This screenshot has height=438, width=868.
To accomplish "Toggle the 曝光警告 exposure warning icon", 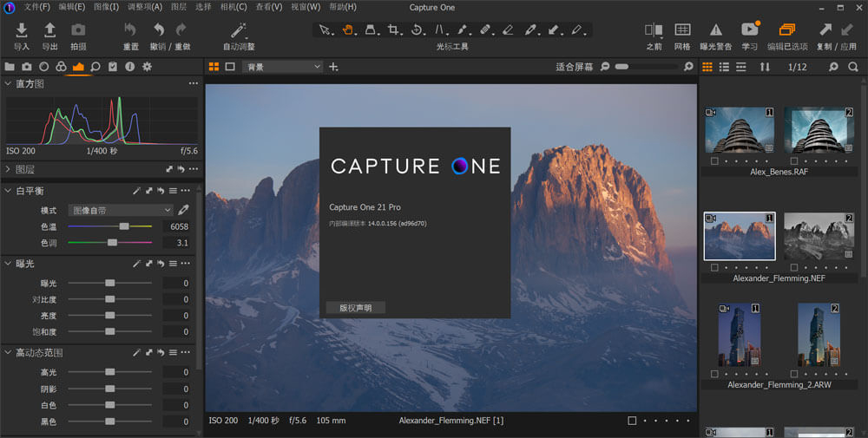I will point(716,30).
